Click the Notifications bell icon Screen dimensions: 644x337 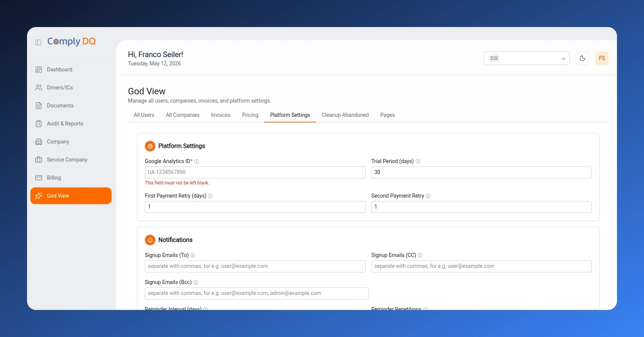[150, 240]
